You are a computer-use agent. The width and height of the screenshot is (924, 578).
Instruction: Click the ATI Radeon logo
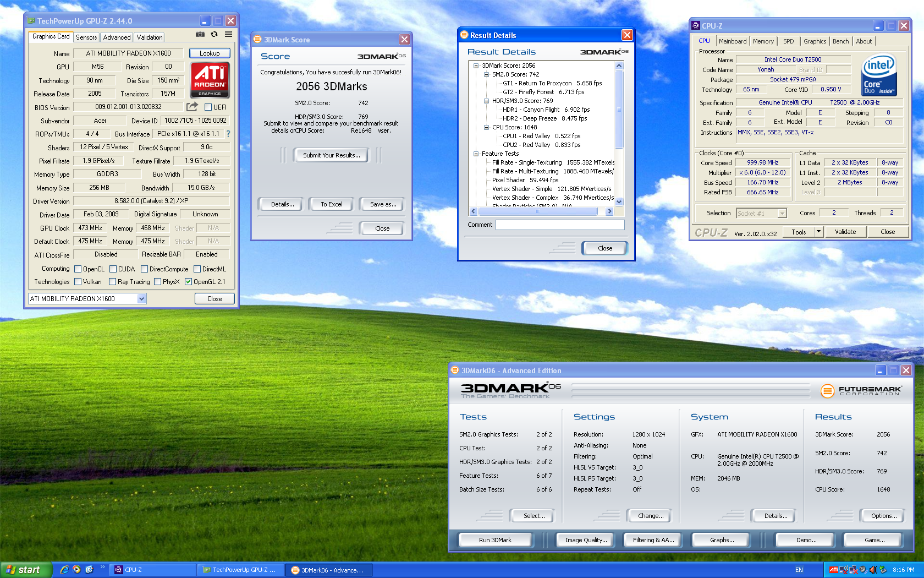coord(210,80)
